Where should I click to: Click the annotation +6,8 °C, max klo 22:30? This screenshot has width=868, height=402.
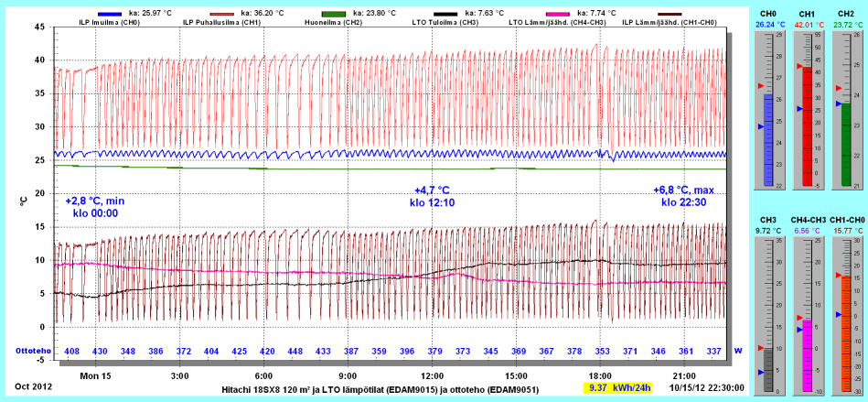[x=683, y=196]
